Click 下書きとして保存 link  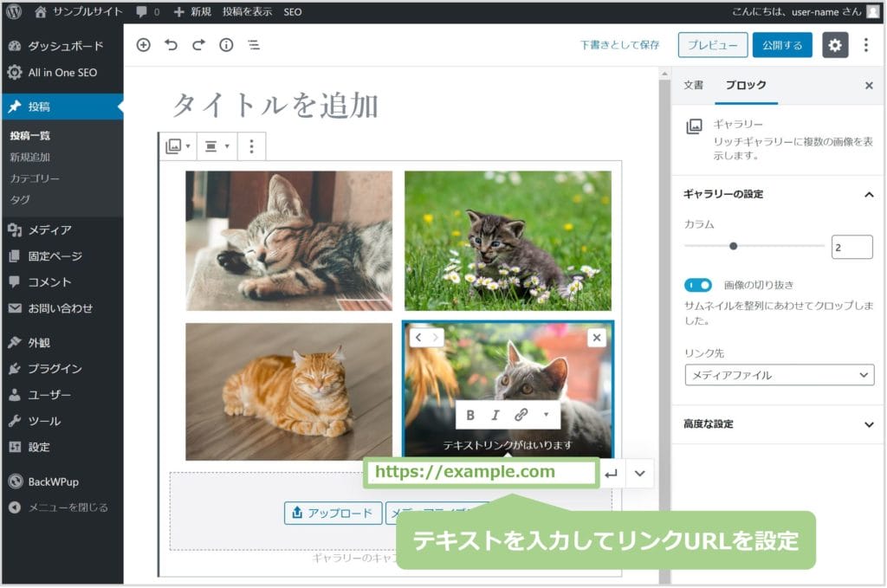point(619,46)
